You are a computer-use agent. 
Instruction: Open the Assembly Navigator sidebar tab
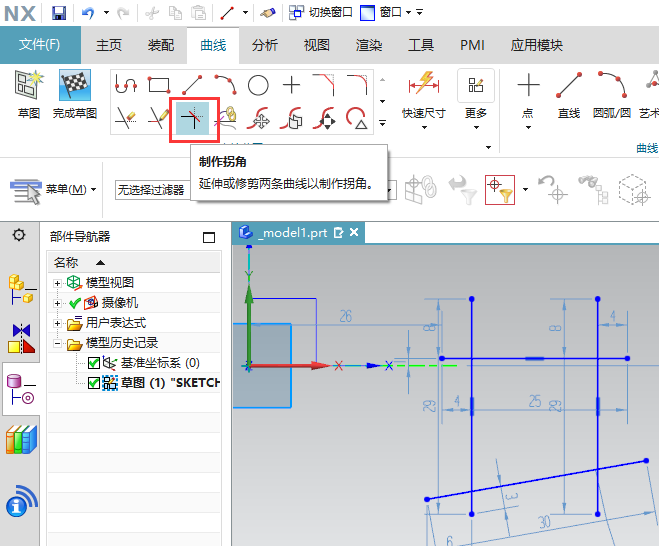[x=22, y=289]
